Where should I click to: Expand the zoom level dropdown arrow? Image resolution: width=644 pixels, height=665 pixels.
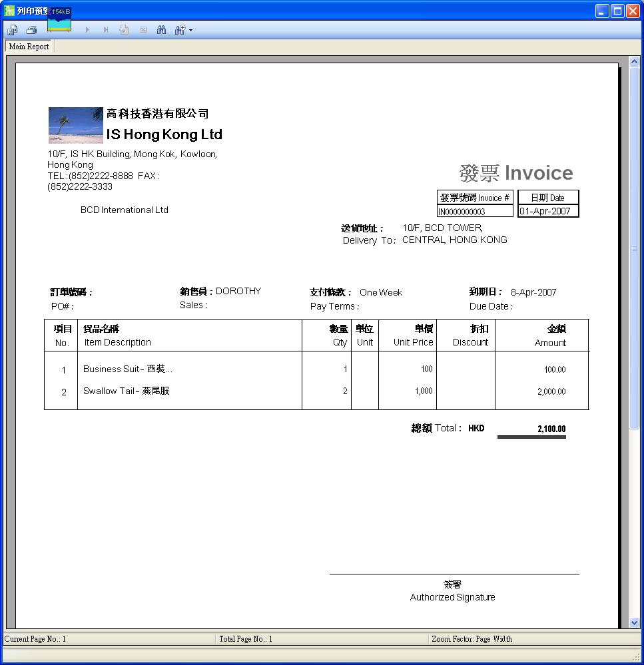tap(190, 31)
